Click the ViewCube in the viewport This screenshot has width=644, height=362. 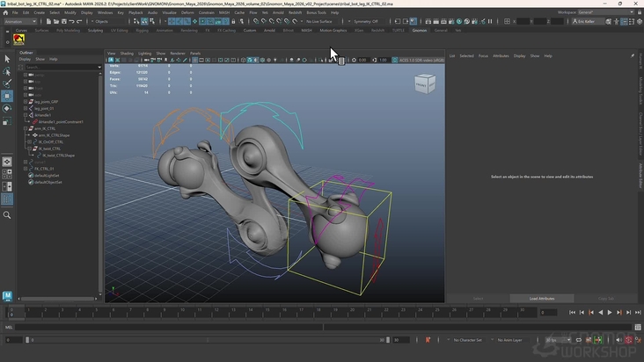tap(424, 83)
